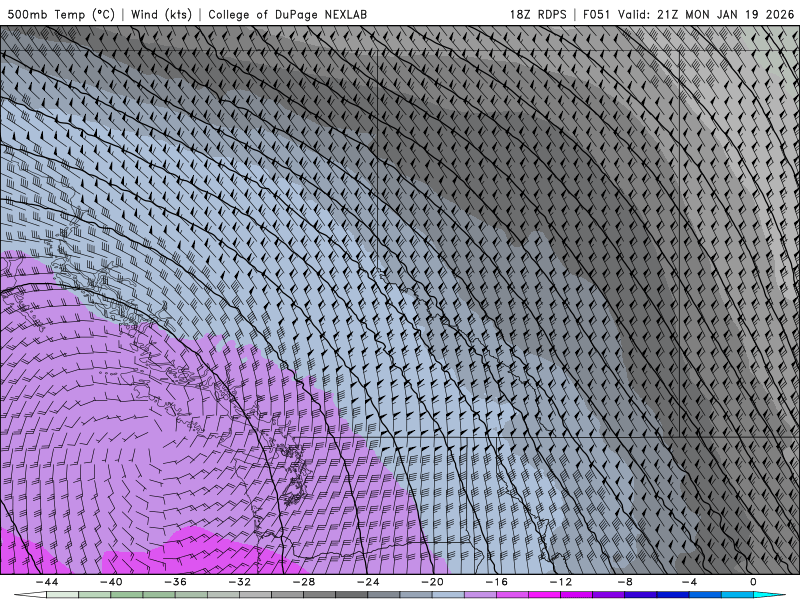Click the '500mb Temp (°C)' title text

61,14
